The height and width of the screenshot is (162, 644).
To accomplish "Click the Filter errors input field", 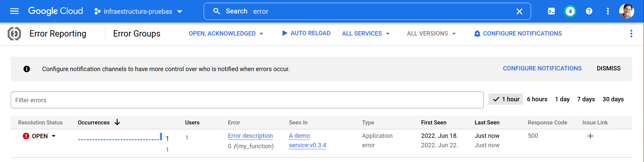I will 247,100.
